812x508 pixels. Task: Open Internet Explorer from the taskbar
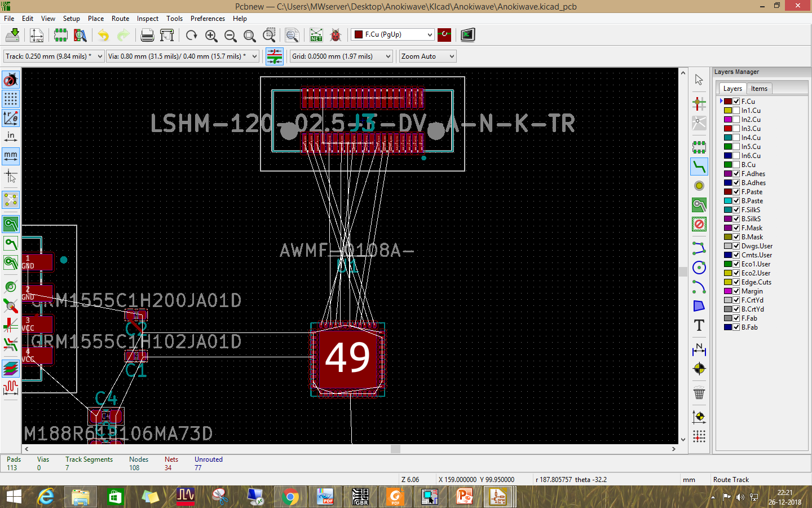46,497
